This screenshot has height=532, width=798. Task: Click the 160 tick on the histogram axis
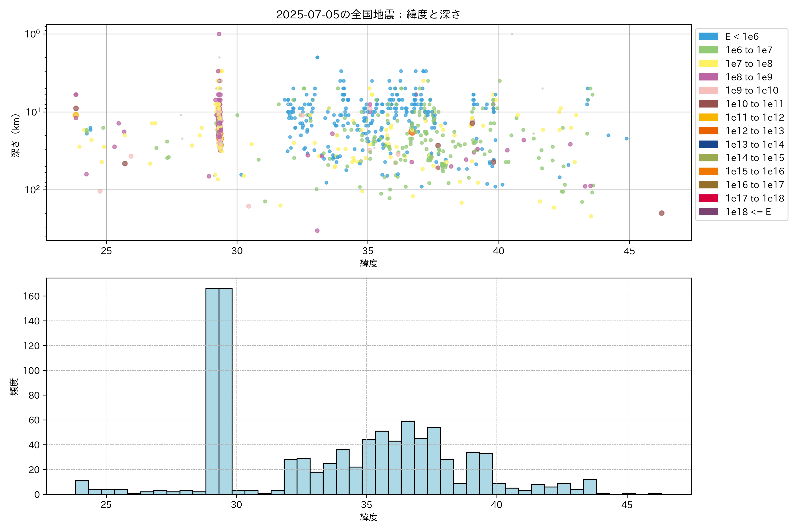(31, 296)
